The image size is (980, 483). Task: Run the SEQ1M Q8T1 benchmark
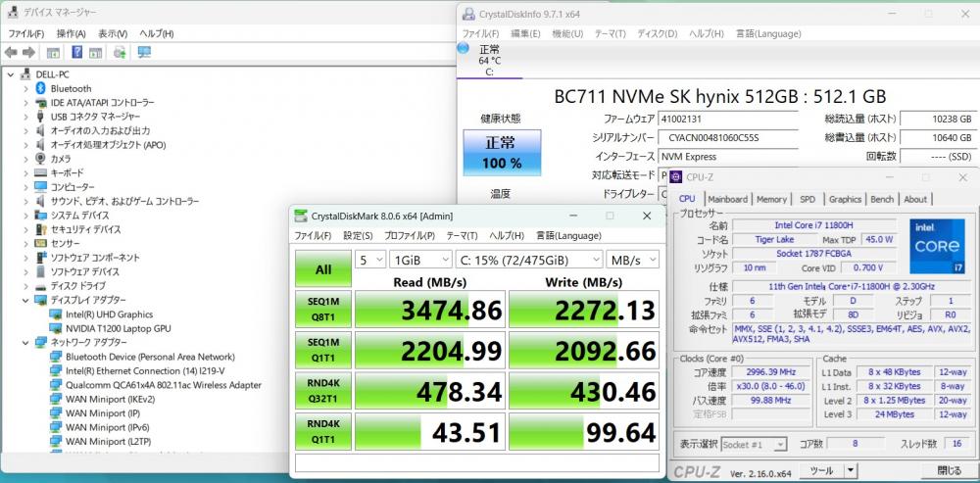pyautogui.click(x=323, y=310)
